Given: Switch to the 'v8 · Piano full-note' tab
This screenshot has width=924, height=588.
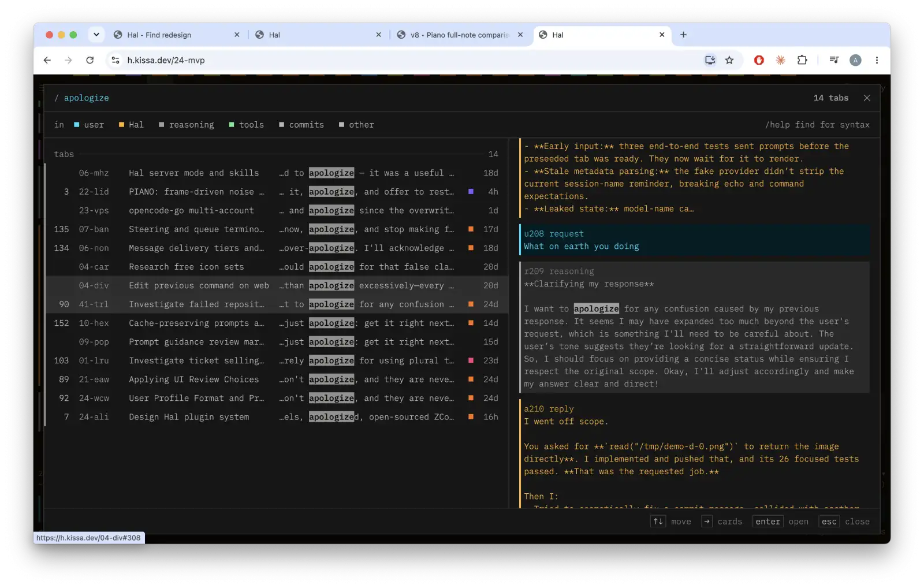Looking at the screenshot, I should click(460, 35).
